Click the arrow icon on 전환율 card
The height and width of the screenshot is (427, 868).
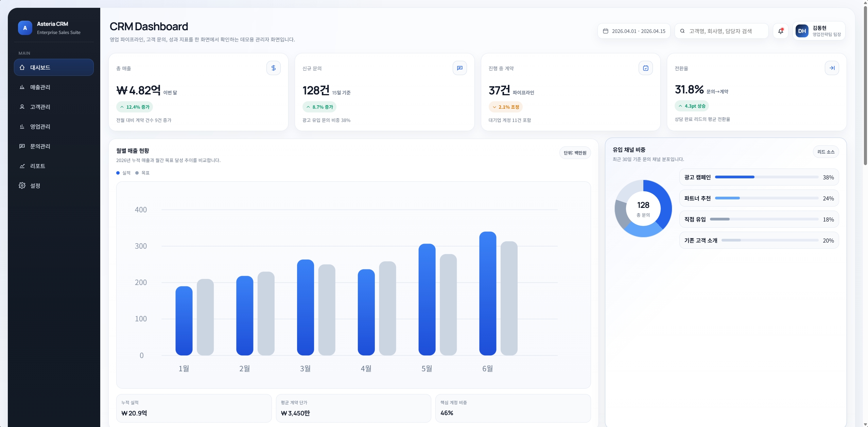(832, 68)
